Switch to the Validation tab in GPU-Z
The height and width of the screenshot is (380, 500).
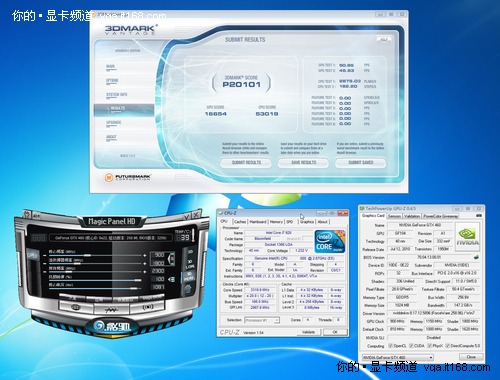(x=412, y=216)
